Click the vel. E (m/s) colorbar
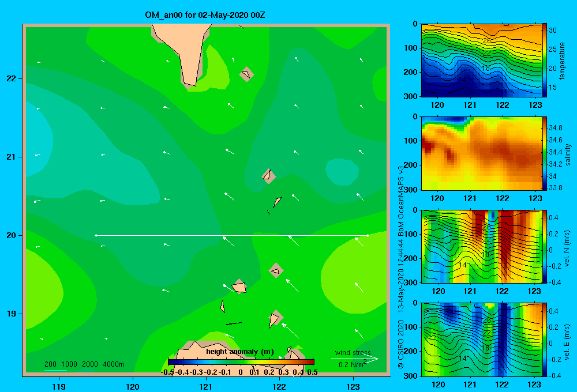This screenshot has width=577, height=392. [x=545, y=340]
